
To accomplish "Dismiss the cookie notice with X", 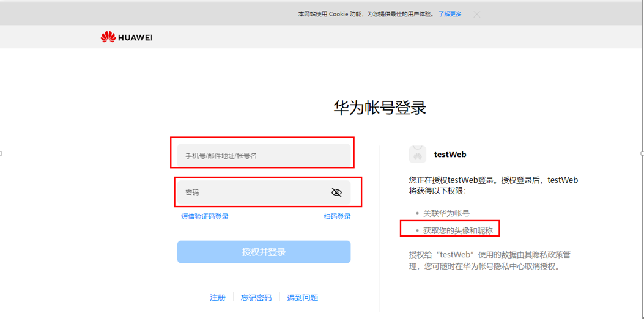I will [x=476, y=15].
